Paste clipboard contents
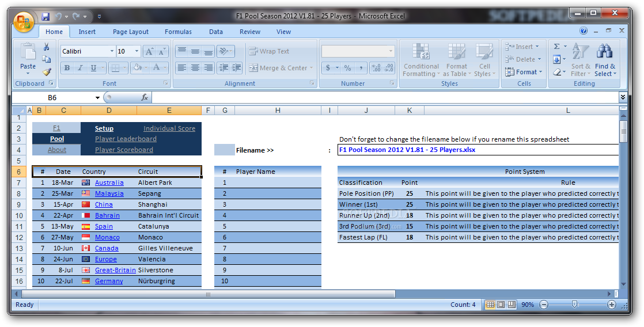The height and width of the screenshot is (327, 644). (x=28, y=58)
